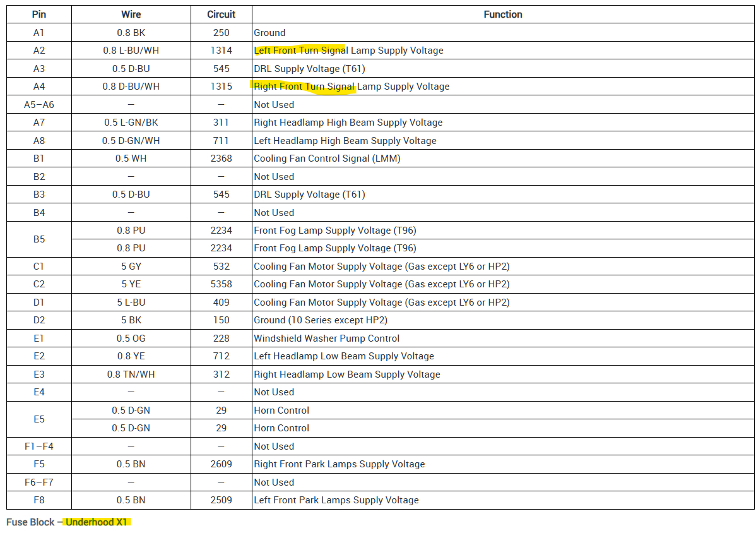The width and height of the screenshot is (756, 533).
Task: Click circuit number 1315
Action: click(x=221, y=87)
